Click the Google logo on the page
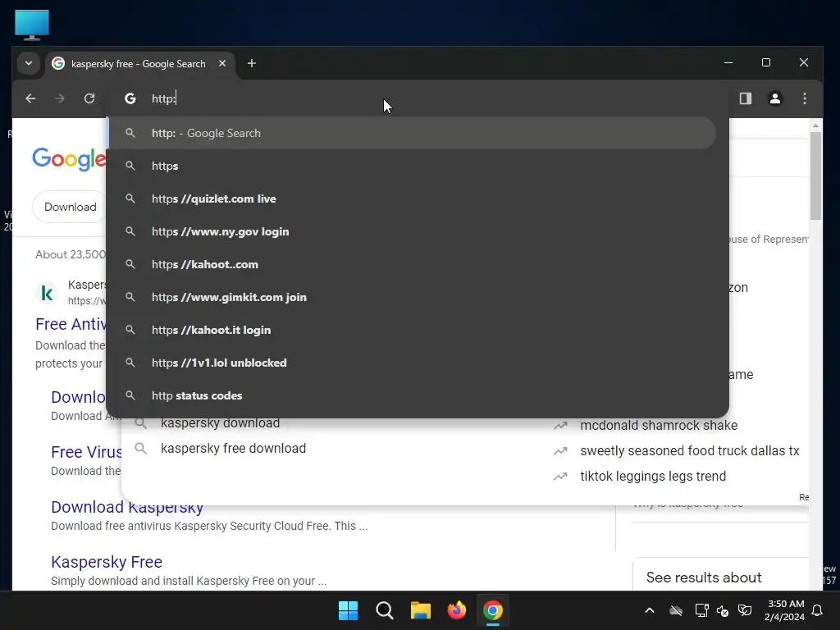 [69, 159]
